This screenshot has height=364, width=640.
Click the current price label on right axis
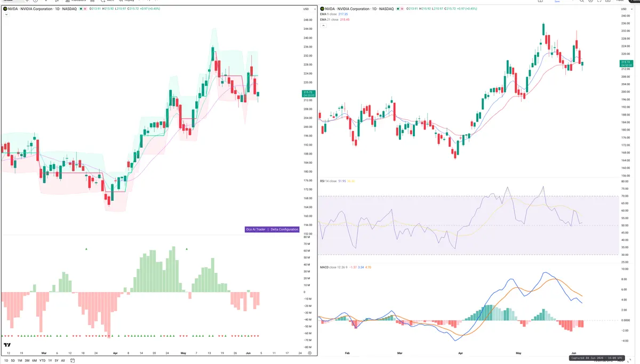pyautogui.click(x=626, y=64)
